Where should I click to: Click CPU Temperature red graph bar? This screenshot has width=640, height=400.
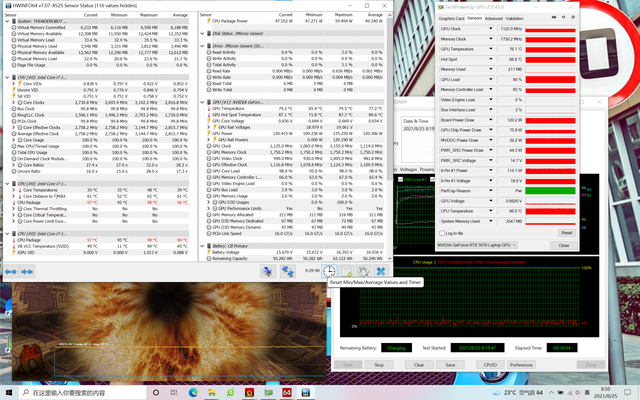(x=550, y=211)
